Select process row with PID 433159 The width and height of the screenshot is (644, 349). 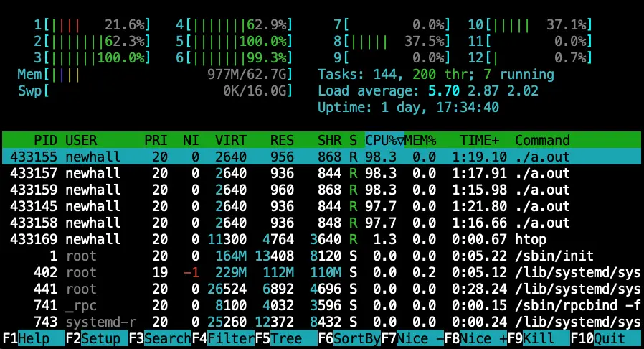coord(321,190)
